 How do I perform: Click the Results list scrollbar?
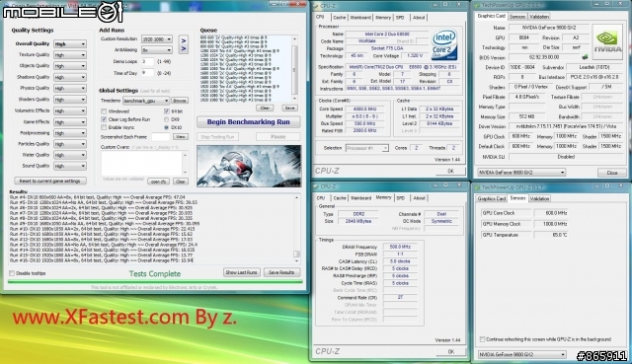click(296, 229)
